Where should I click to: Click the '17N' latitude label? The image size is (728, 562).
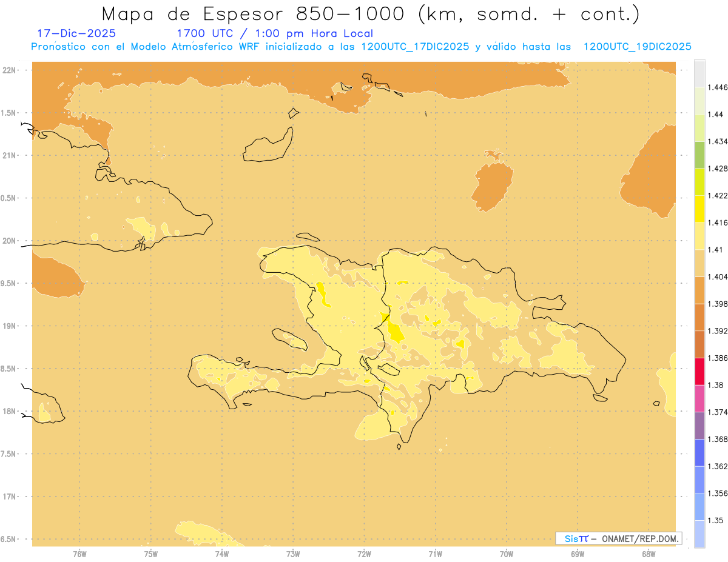point(8,497)
